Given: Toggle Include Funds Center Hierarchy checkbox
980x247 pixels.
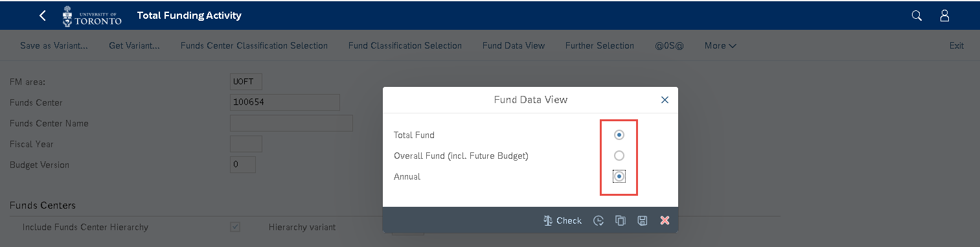Looking at the screenshot, I should (235, 227).
